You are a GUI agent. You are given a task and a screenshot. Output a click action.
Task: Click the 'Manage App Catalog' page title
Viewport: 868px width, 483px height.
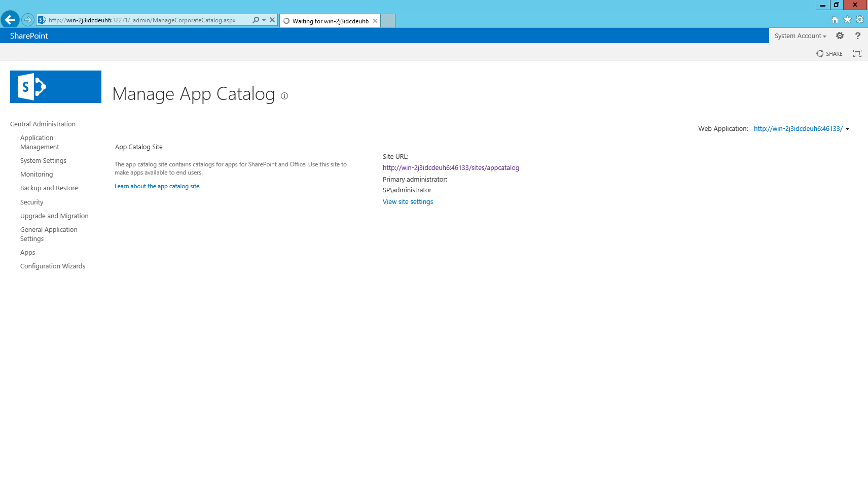(x=194, y=94)
